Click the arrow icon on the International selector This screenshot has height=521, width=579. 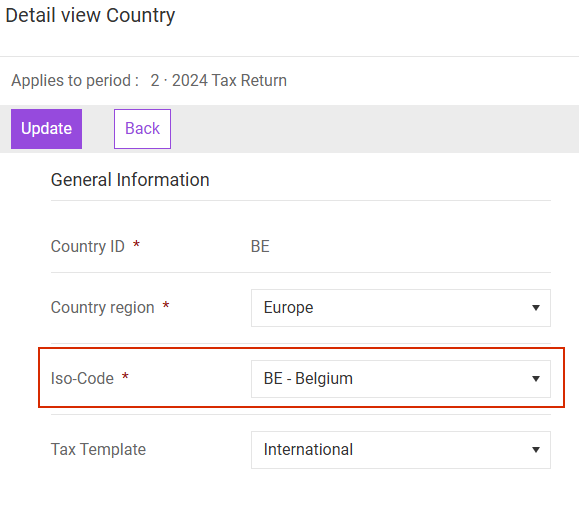[x=536, y=450]
